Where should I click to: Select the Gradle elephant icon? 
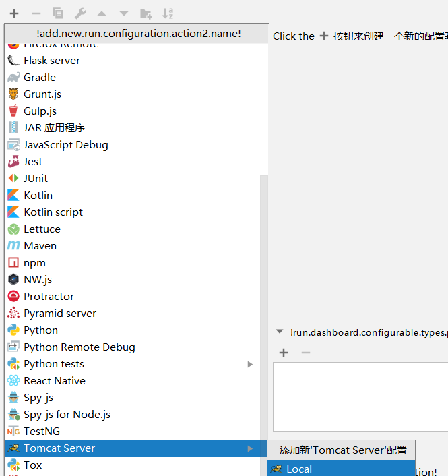pos(13,78)
